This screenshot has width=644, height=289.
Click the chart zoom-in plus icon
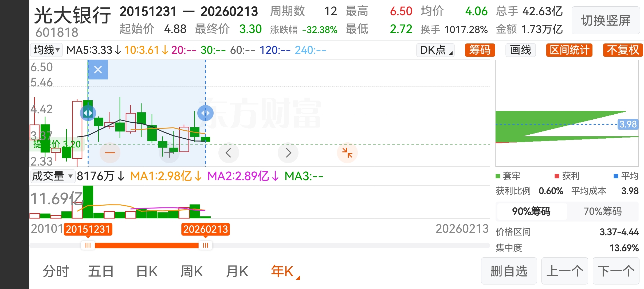pos(169,153)
